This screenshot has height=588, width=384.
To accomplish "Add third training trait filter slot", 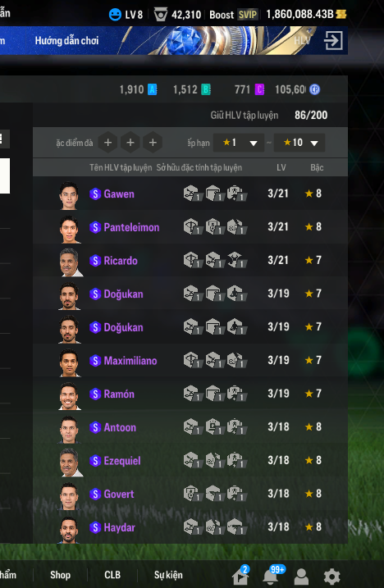I will pos(153,143).
